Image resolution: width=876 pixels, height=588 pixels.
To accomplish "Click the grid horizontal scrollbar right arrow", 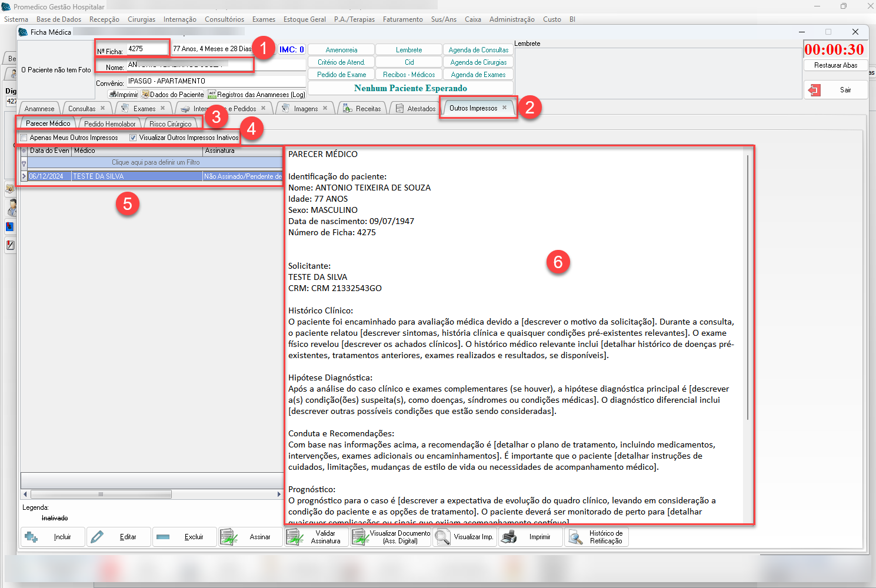I will pos(279,494).
